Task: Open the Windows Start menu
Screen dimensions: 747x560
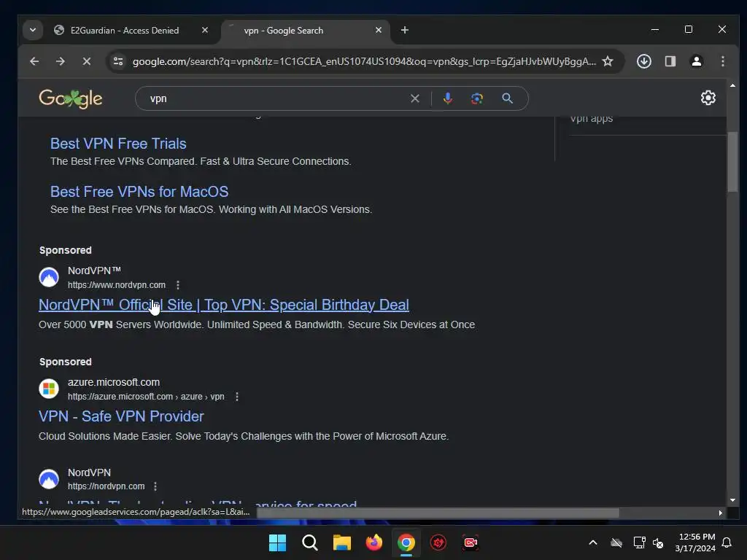Action: pos(277,542)
